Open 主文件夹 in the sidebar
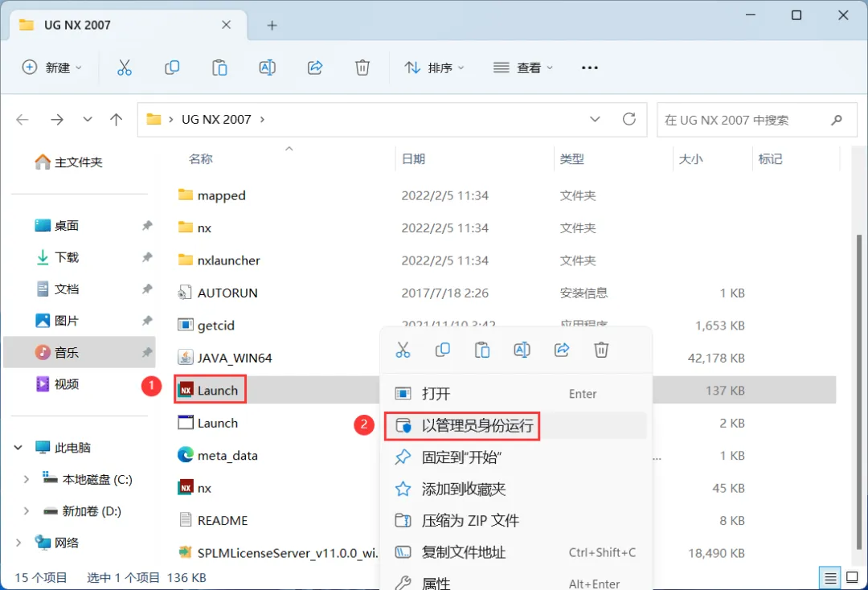868x590 pixels. coord(68,162)
